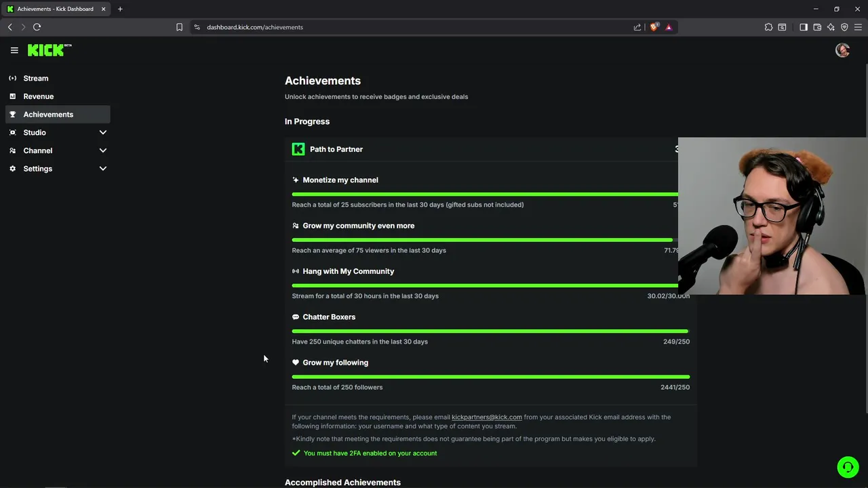Open the browser extensions puzzle icon
This screenshot has height=488, width=868.
[768, 27]
